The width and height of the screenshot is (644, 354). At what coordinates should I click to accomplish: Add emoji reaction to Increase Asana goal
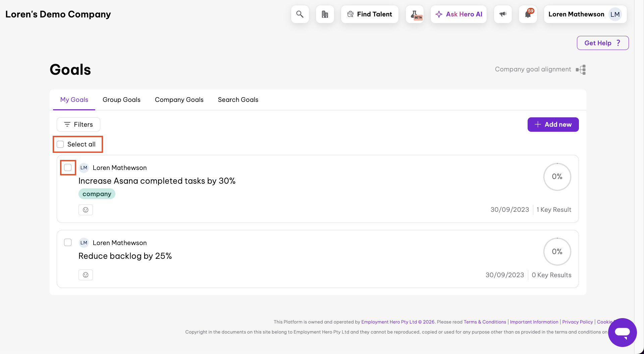point(86,210)
